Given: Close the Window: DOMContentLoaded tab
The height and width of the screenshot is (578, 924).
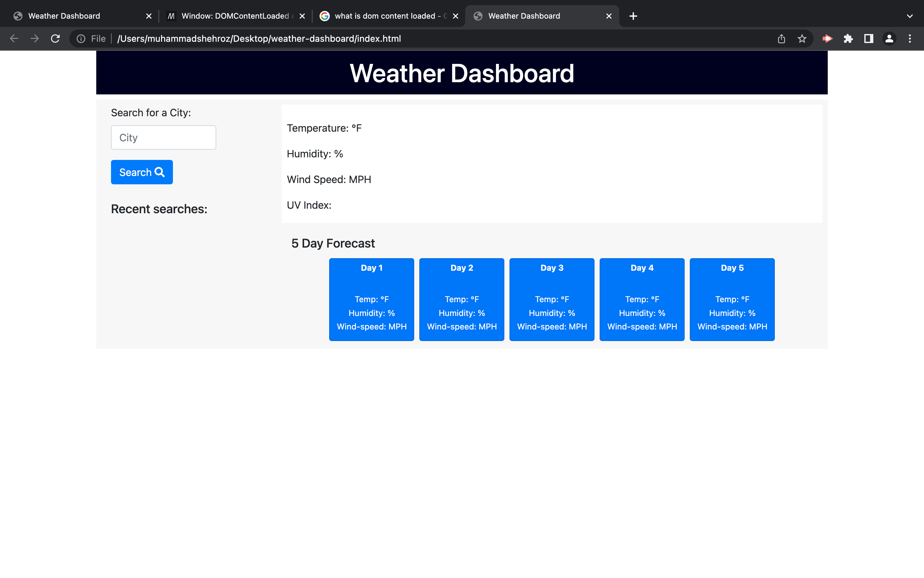Looking at the screenshot, I should click(302, 16).
